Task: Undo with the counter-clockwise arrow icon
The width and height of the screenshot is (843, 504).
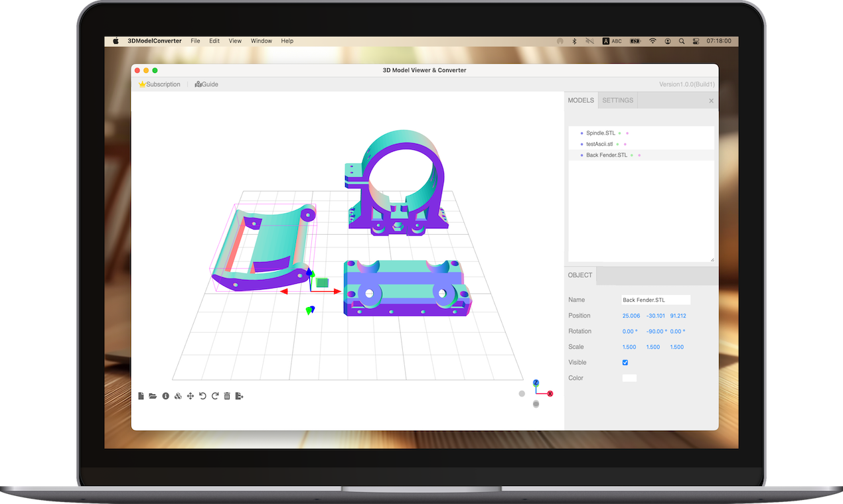Action: coord(202,396)
